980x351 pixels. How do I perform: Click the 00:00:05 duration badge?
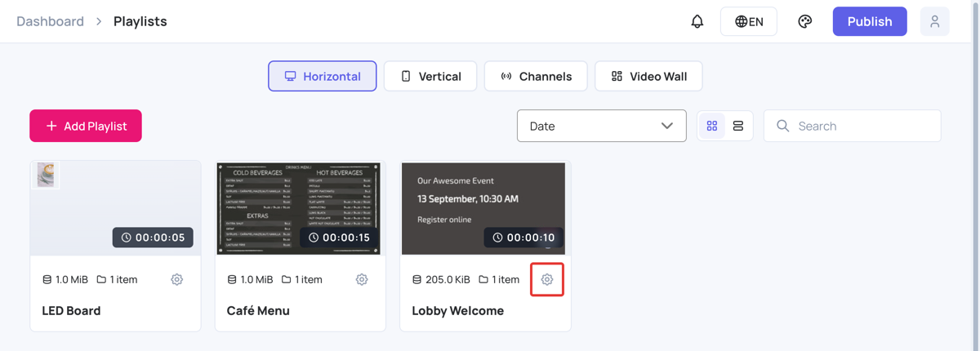(x=153, y=238)
